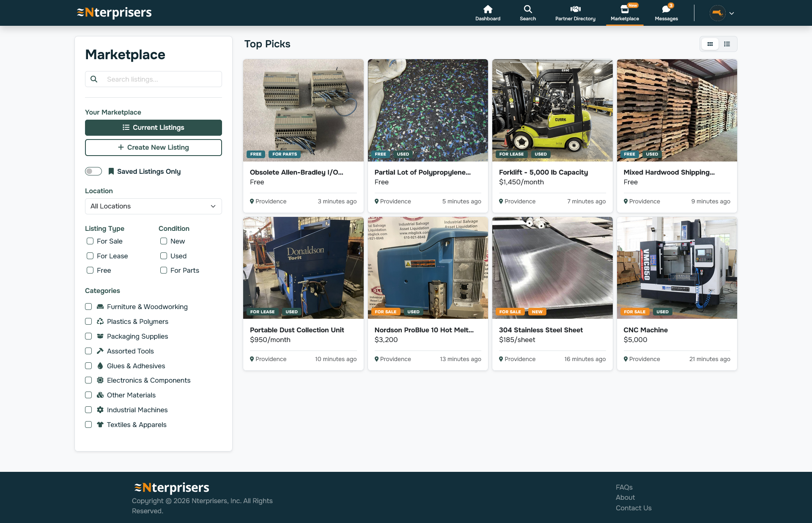Click the recycle icon beside Plastics & Polymers
Image resolution: width=812 pixels, height=523 pixels.
coord(100,321)
